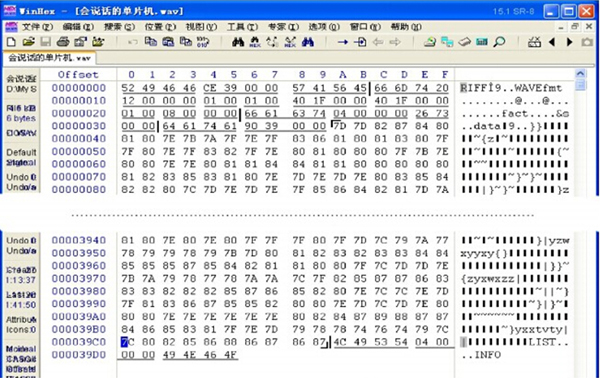Click the copy-into-new-file toolbar icon

pyautogui.click(x=186, y=42)
